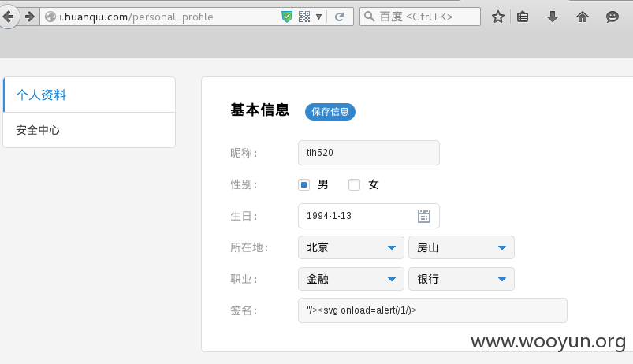Image resolution: width=633 pixels, height=364 pixels.
Task: Open the calendar picker icon
Action: 424,216
